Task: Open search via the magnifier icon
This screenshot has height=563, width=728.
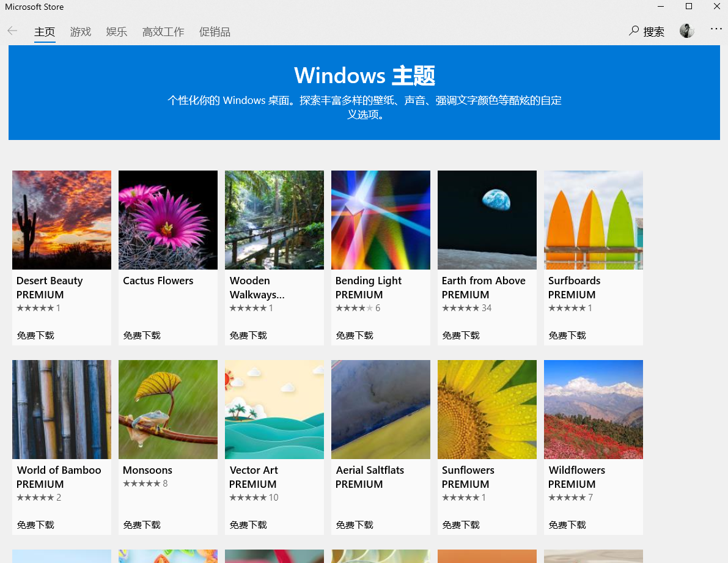Action: click(x=634, y=31)
